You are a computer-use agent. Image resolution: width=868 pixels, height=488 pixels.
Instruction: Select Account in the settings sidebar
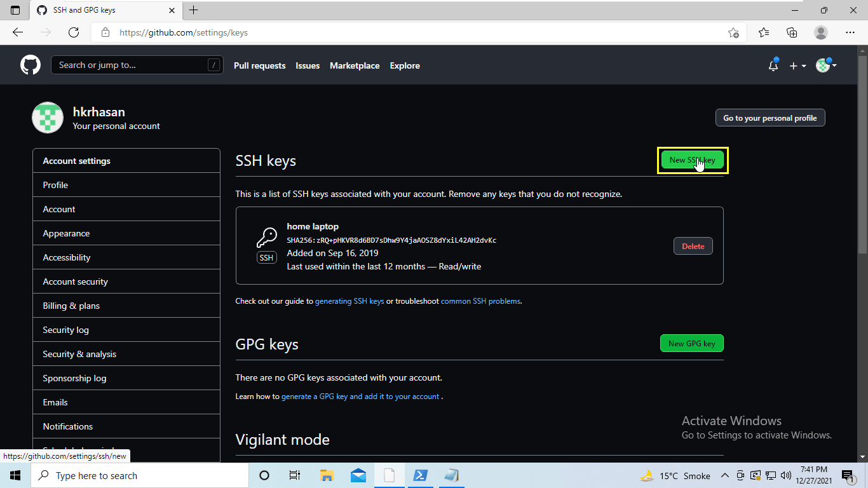point(126,209)
